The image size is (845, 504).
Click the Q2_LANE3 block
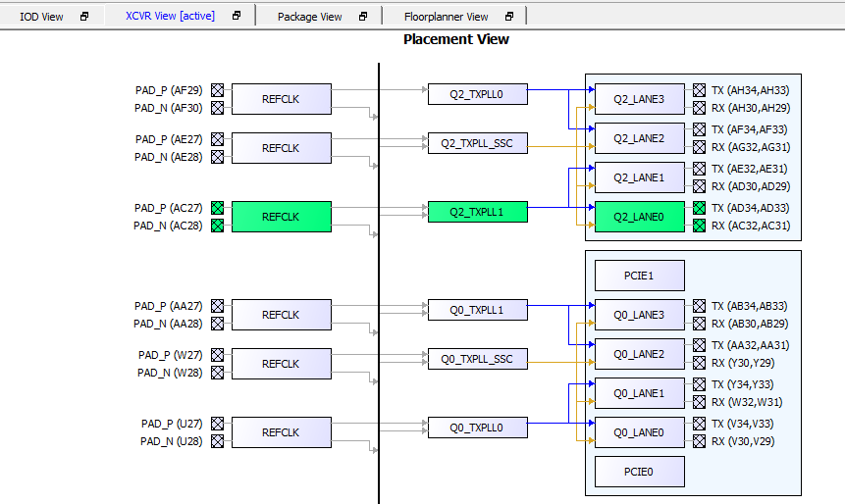pos(639,99)
